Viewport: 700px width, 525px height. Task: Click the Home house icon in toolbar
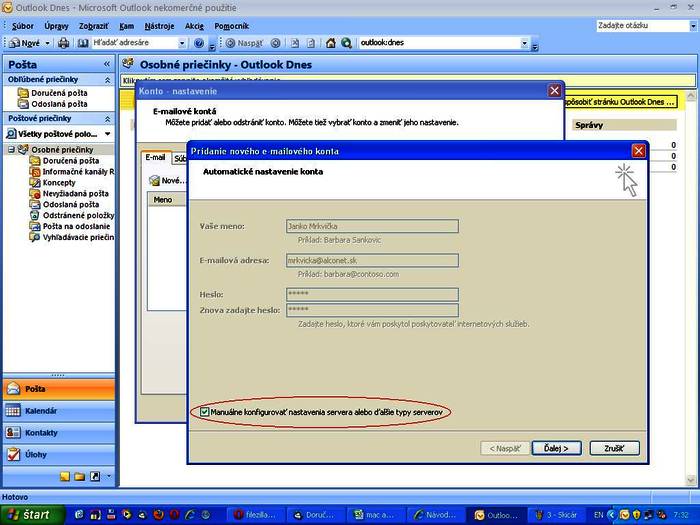(x=330, y=43)
